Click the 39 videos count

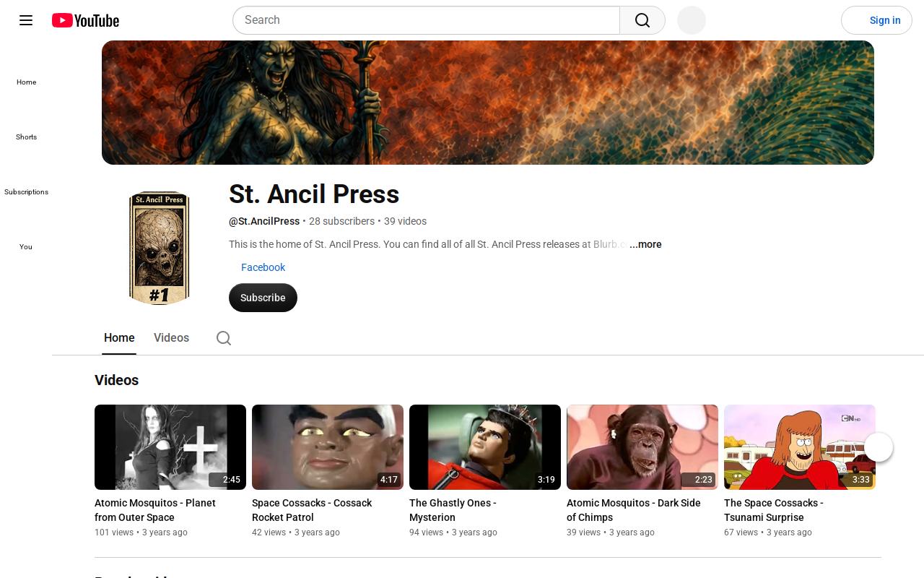(405, 221)
